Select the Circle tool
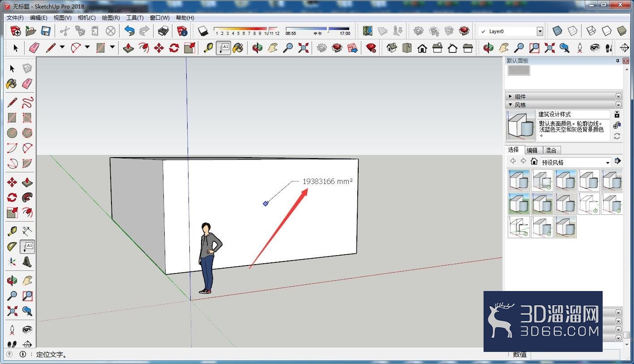The width and height of the screenshot is (634, 364). [12, 133]
